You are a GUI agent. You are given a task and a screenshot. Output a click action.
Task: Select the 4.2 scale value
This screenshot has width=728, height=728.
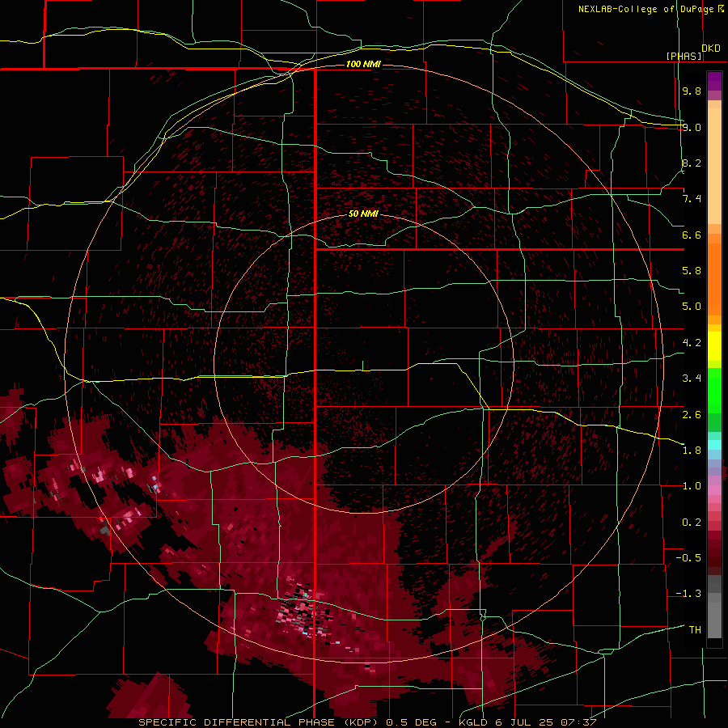coord(692,343)
